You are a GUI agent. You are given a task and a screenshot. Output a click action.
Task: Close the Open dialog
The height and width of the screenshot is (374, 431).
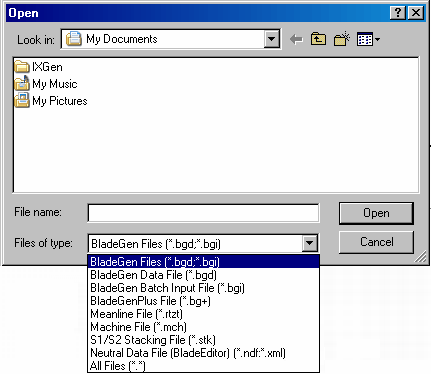[x=416, y=13]
